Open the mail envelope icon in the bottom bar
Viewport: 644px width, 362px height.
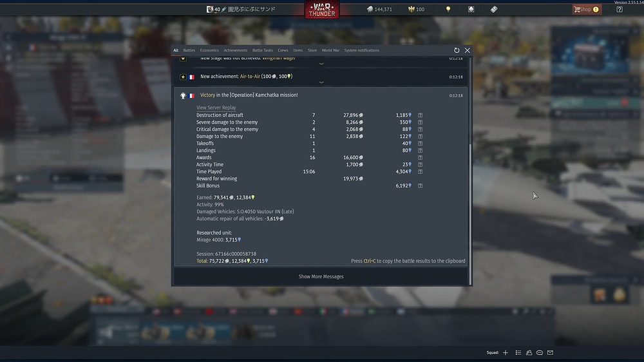(551, 352)
